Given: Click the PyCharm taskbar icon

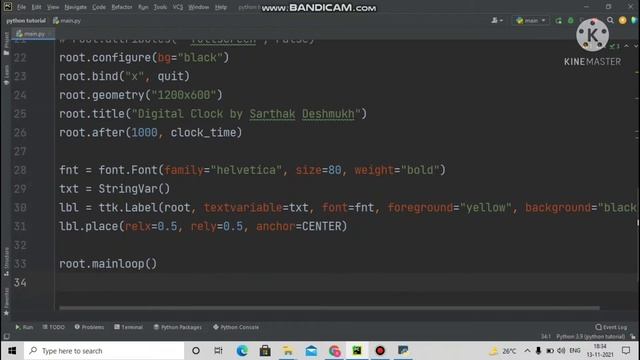Looking at the screenshot, I should [x=357, y=351].
